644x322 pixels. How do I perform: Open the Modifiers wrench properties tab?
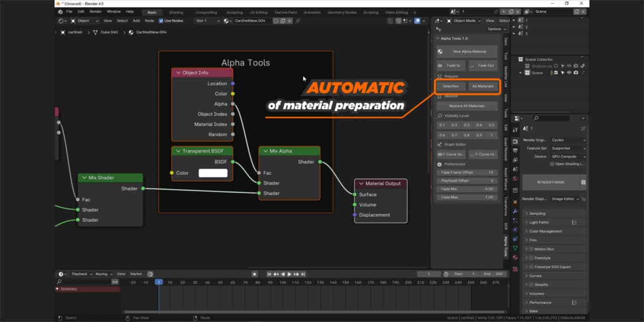(515, 211)
